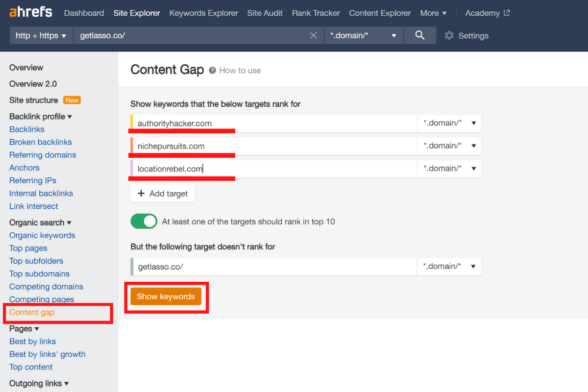Click the plus icon in Add target
The image size is (588, 392).
point(141,194)
